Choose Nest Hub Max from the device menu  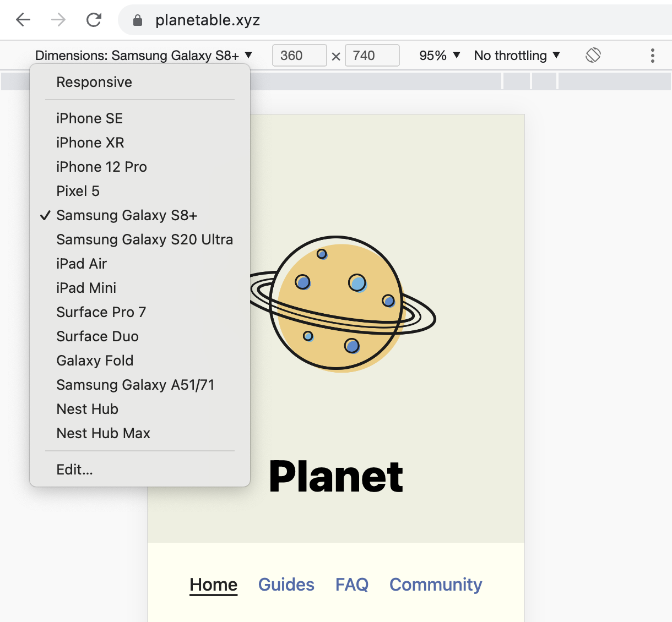click(x=103, y=433)
